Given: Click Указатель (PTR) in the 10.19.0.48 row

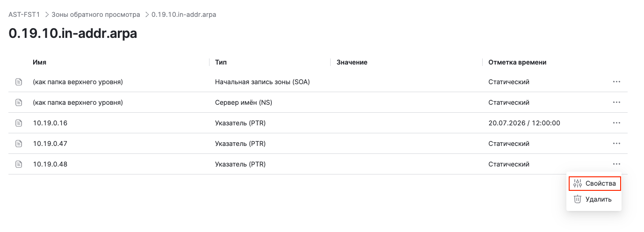Looking at the screenshot, I should pyautogui.click(x=240, y=164).
